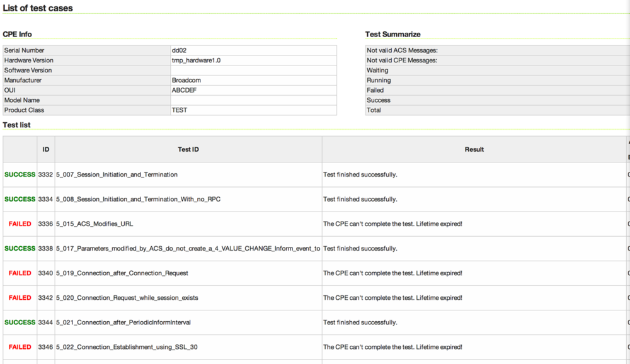The height and width of the screenshot is (364, 630).
Task: Click the Failed summary row
Action: 498,91
